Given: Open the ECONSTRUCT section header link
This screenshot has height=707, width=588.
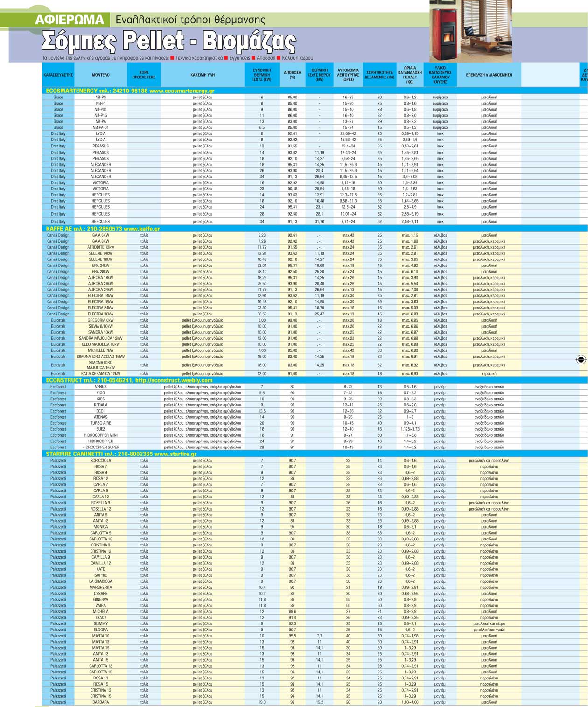Looking at the screenshot, I should point(129,380).
